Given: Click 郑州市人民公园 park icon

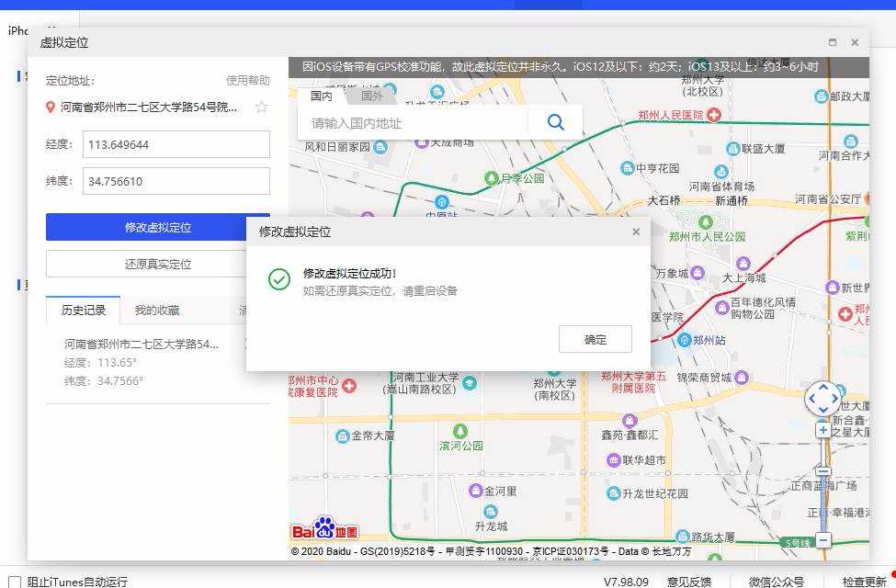Looking at the screenshot, I should tap(706, 221).
